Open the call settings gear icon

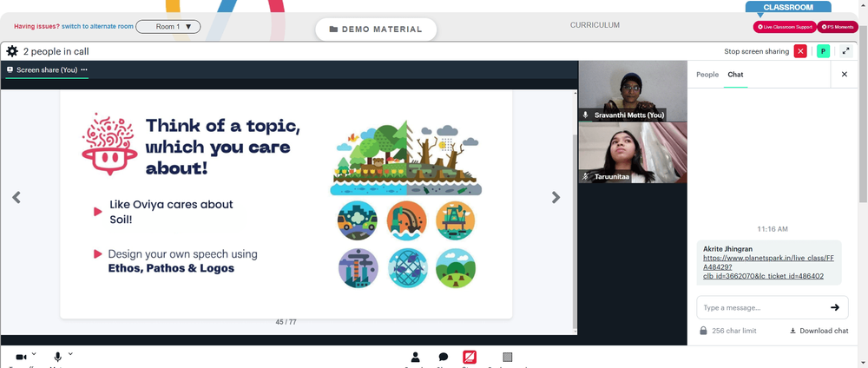[x=12, y=51]
